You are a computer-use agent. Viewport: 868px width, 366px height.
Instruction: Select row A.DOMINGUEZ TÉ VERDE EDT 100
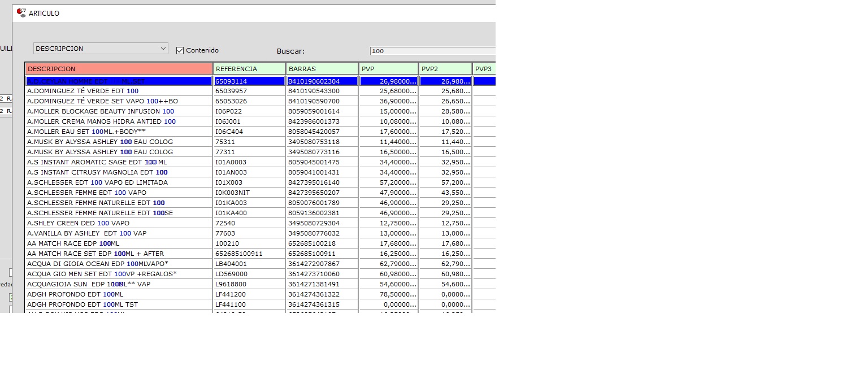point(83,91)
